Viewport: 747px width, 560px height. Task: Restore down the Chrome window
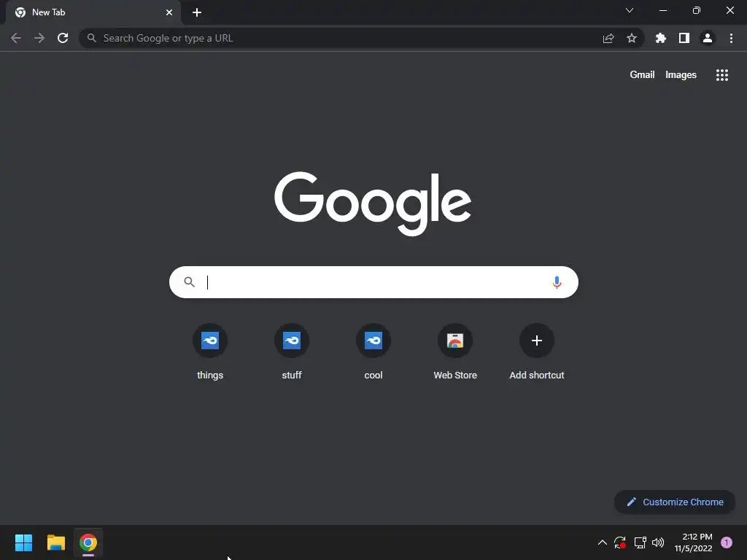click(697, 10)
